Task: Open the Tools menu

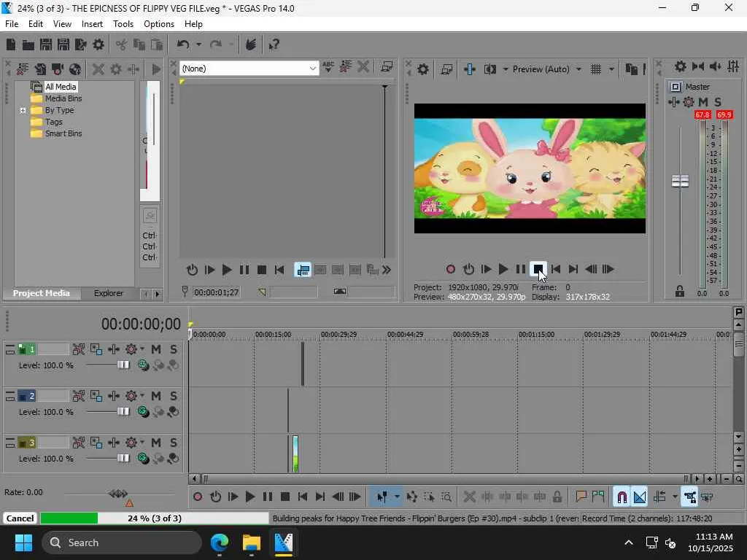Action: [x=123, y=24]
